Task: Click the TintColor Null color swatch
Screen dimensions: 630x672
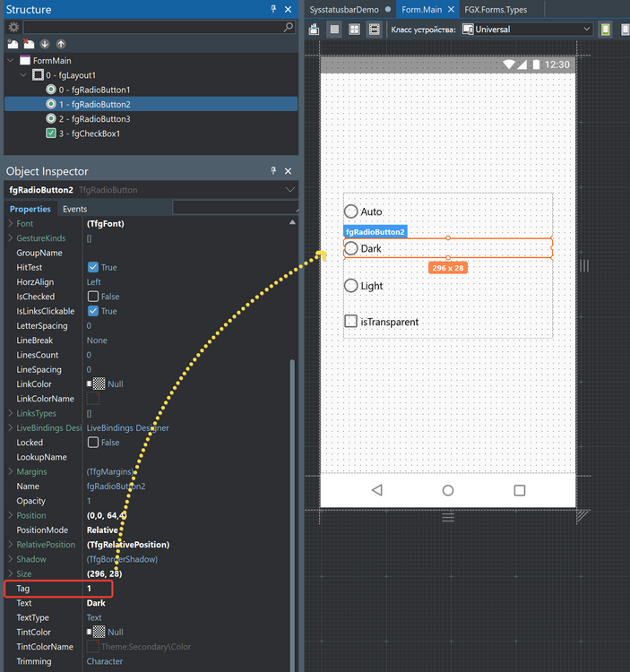Action: (99, 633)
